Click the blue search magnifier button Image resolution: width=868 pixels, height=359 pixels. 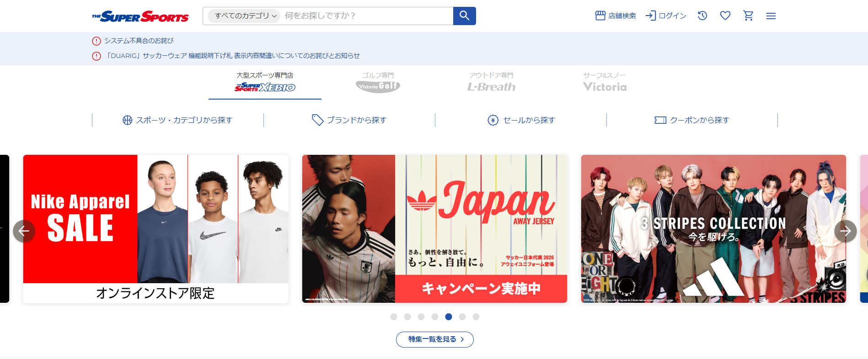coord(464,16)
